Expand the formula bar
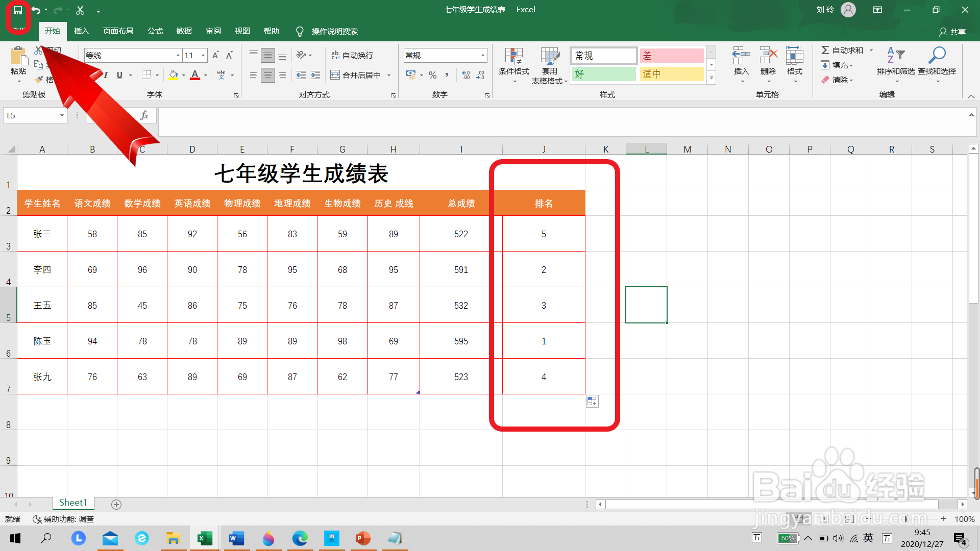Image resolution: width=980 pixels, height=551 pixels. coord(971,115)
